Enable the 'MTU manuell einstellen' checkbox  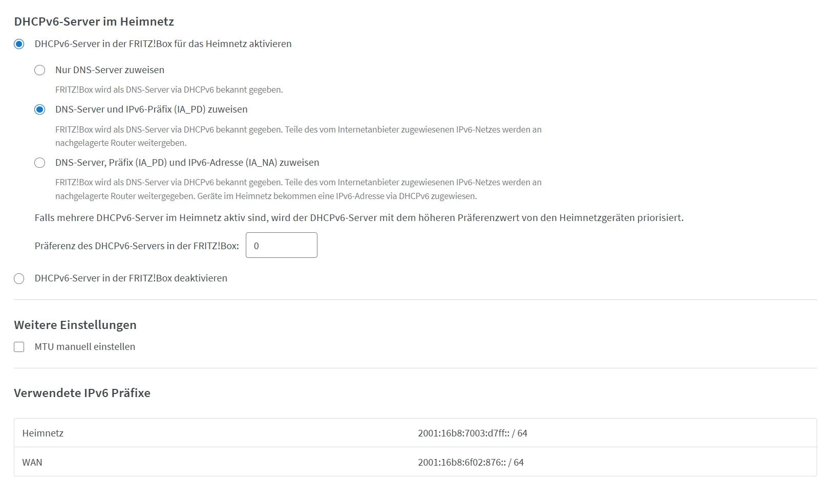point(19,347)
